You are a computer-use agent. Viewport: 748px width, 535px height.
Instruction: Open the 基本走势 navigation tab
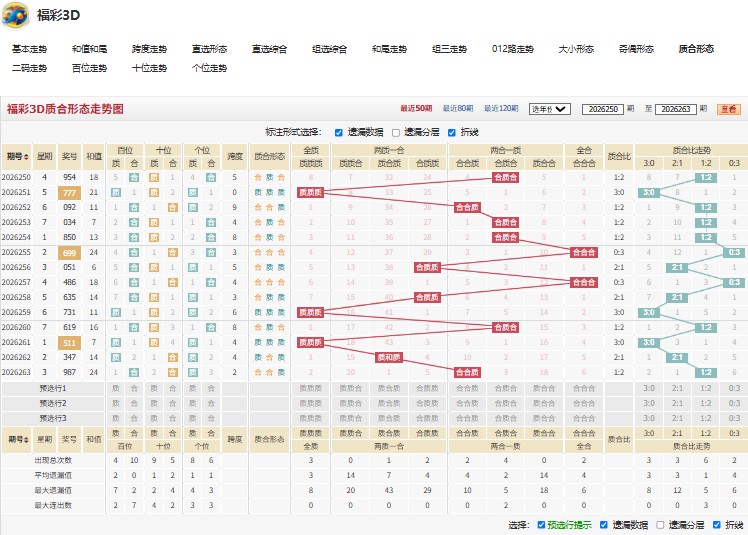click(x=30, y=49)
